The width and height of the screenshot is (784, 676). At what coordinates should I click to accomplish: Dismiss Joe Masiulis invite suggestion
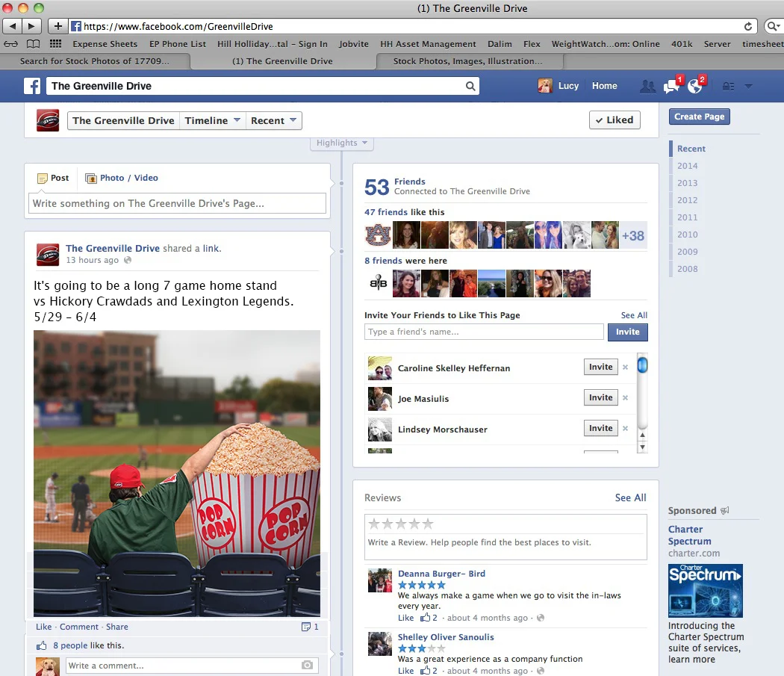625,398
